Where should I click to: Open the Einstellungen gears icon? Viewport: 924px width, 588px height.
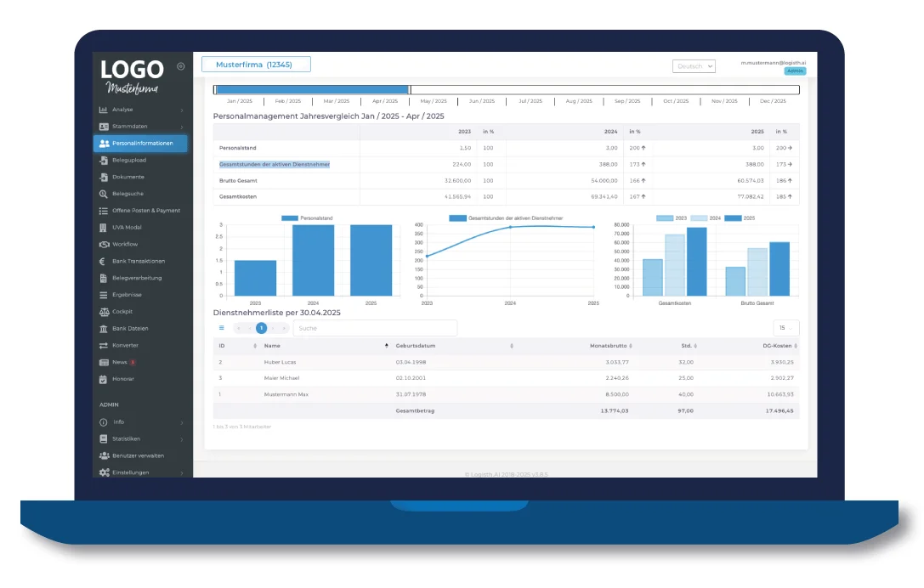(105, 472)
